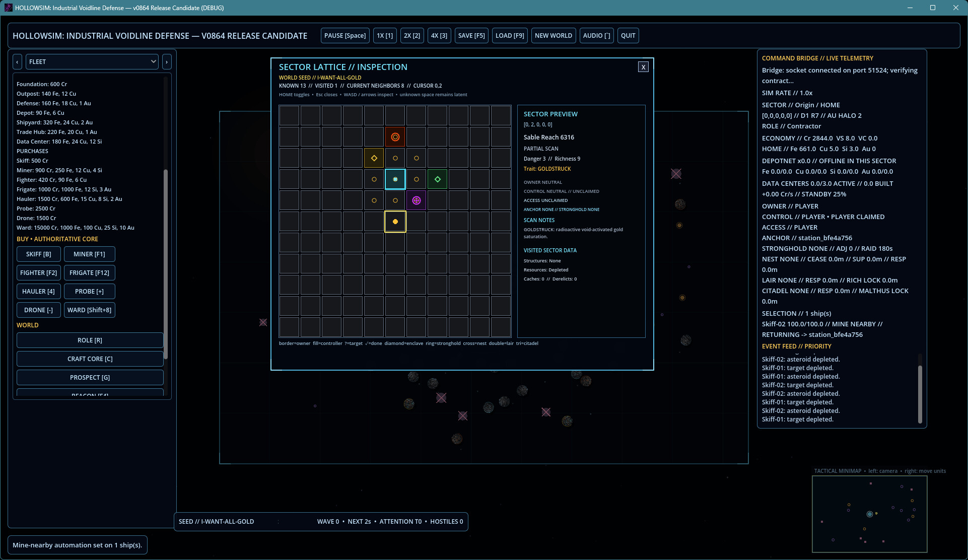Set simulation speed to 1X
This screenshot has width=968, height=560.
coord(385,36)
